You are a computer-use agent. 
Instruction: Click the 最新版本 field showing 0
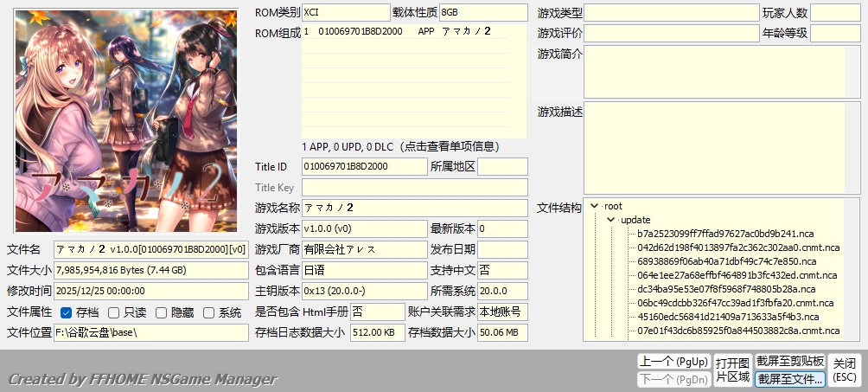(502, 228)
